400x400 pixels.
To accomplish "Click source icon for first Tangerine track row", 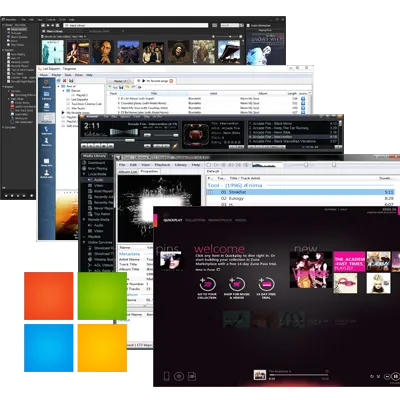I will [x=303, y=99].
